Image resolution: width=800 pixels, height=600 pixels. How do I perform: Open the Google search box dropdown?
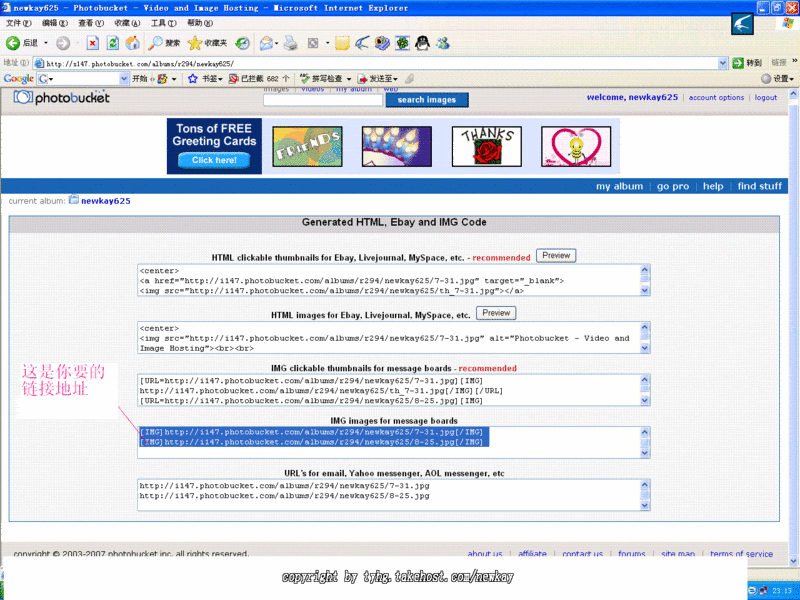click(x=124, y=79)
